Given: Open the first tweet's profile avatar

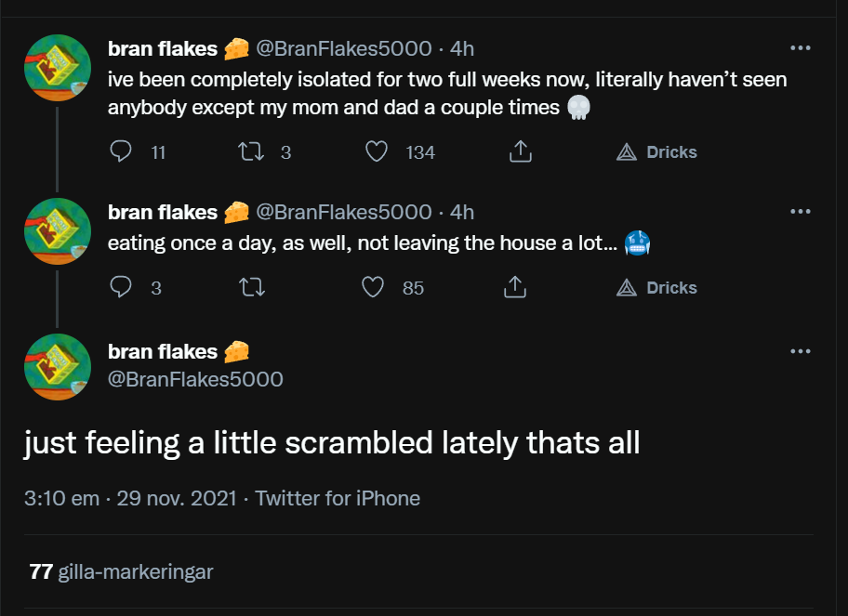Looking at the screenshot, I should pyautogui.click(x=57, y=68).
